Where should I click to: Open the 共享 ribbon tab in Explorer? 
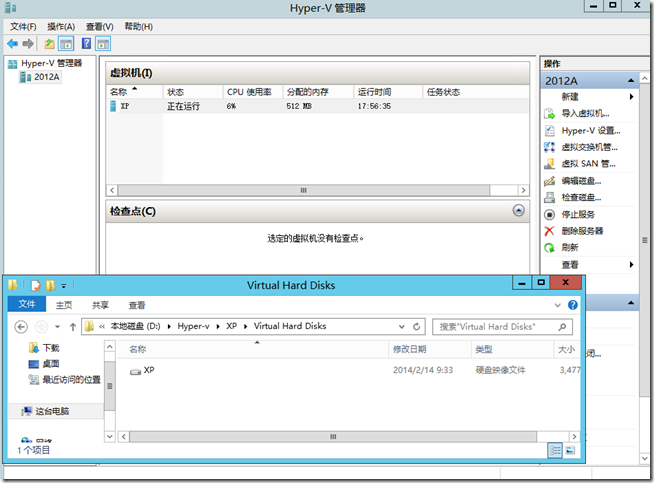point(100,305)
